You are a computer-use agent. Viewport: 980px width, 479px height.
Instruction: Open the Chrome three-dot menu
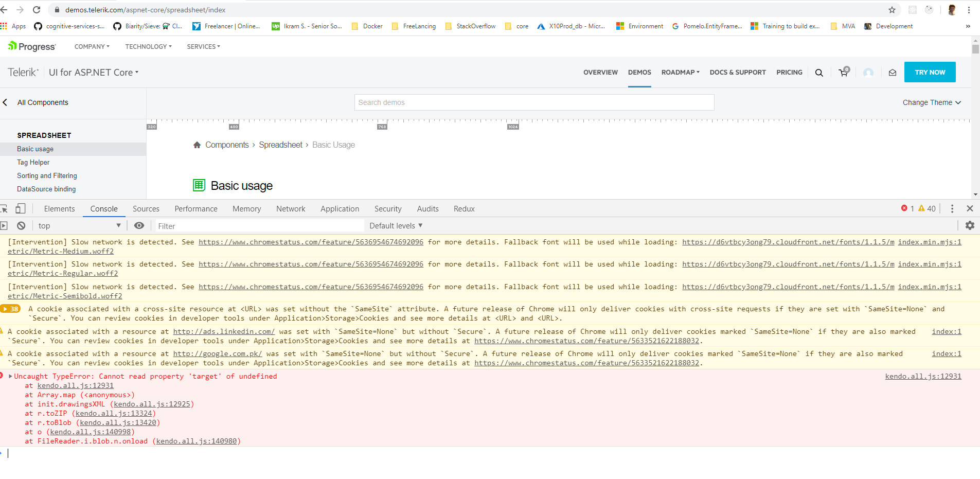(969, 10)
